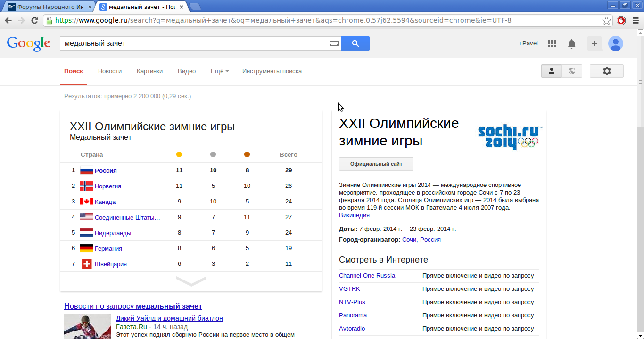This screenshot has width=644, height=339.
Task: Select the Видео tab
Action: point(187,71)
